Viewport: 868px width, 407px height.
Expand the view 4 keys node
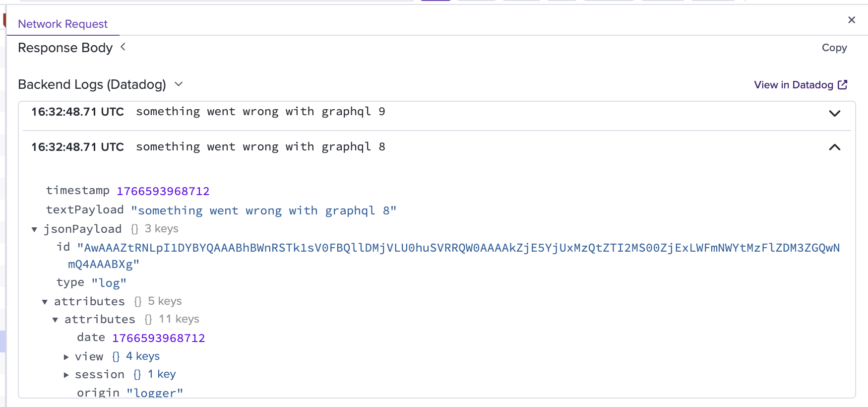click(x=66, y=357)
